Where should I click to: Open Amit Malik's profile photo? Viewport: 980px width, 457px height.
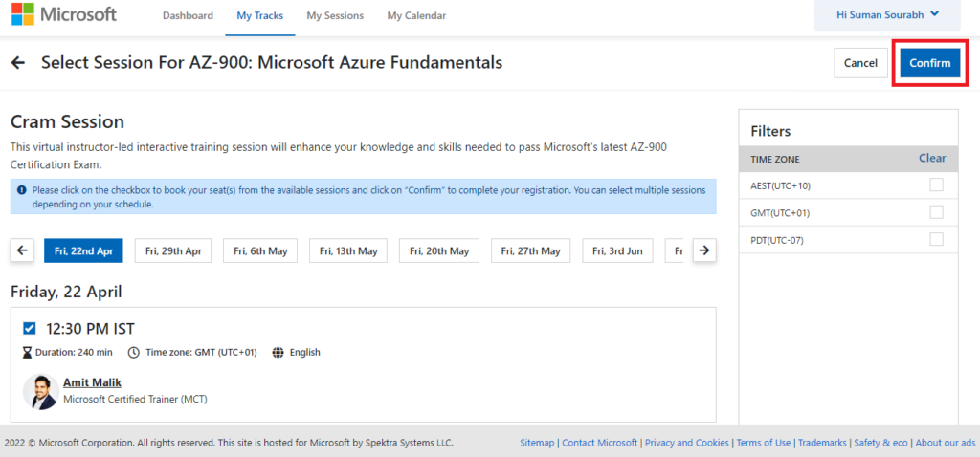point(41,391)
